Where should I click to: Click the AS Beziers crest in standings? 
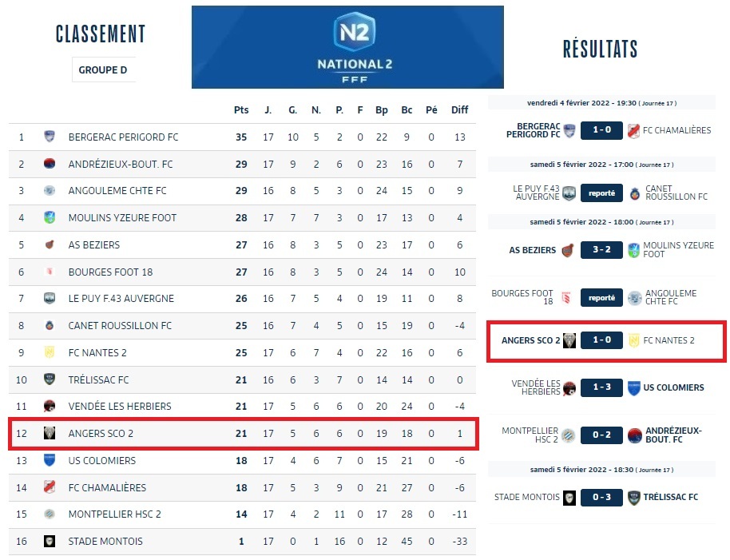tap(50, 244)
